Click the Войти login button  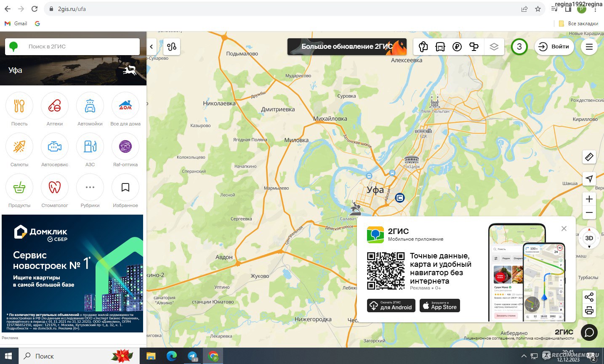pos(554,47)
